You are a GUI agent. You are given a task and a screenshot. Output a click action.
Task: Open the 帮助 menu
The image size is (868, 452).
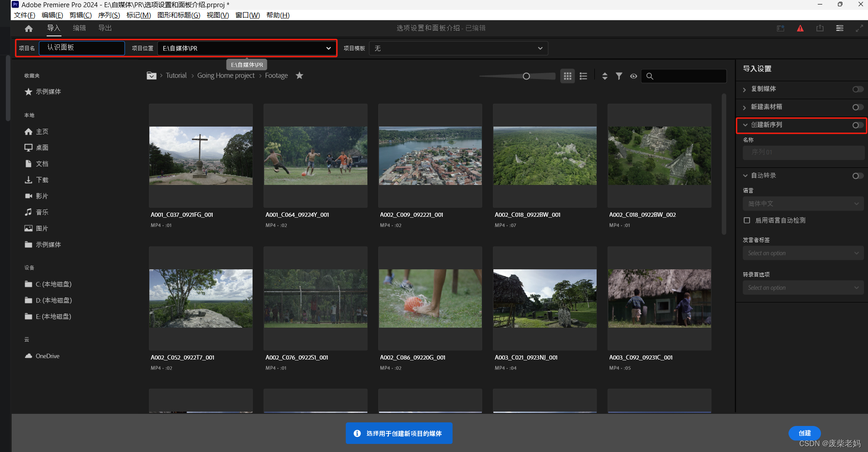tap(278, 15)
